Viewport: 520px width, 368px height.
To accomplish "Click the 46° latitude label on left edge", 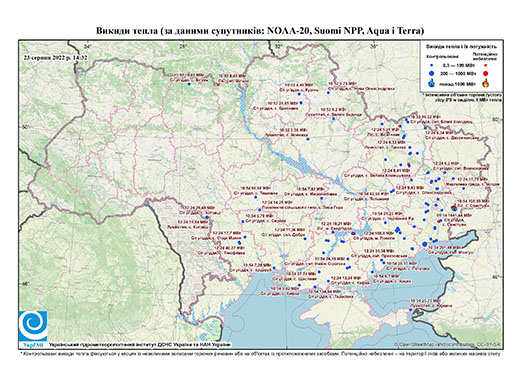I will [x=24, y=283].
